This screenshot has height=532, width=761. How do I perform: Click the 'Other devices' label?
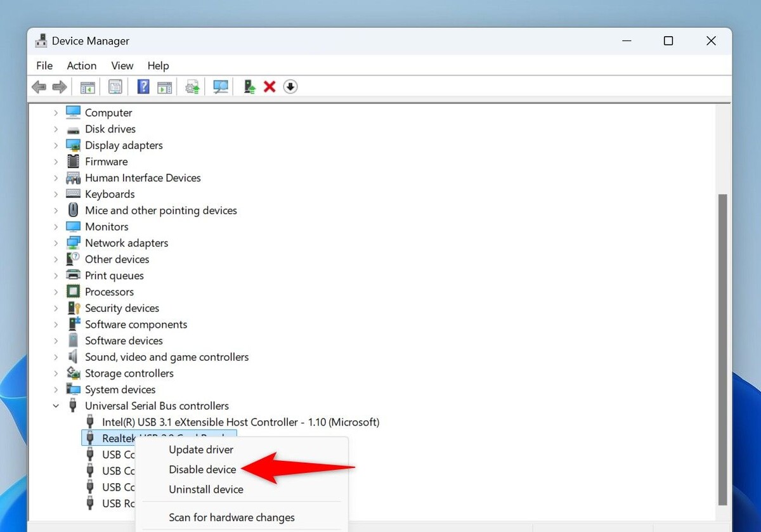pos(117,259)
